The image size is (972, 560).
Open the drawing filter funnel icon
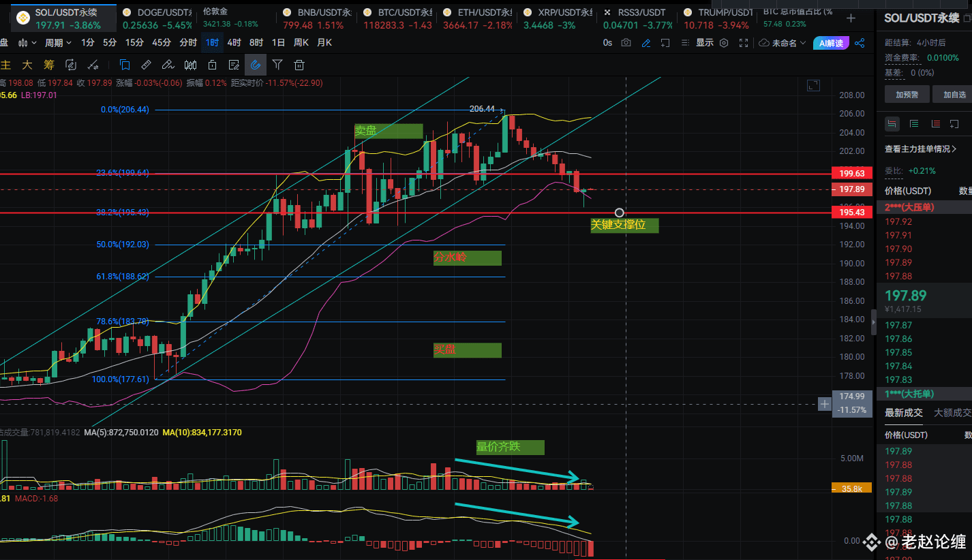click(x=277, y=65)
